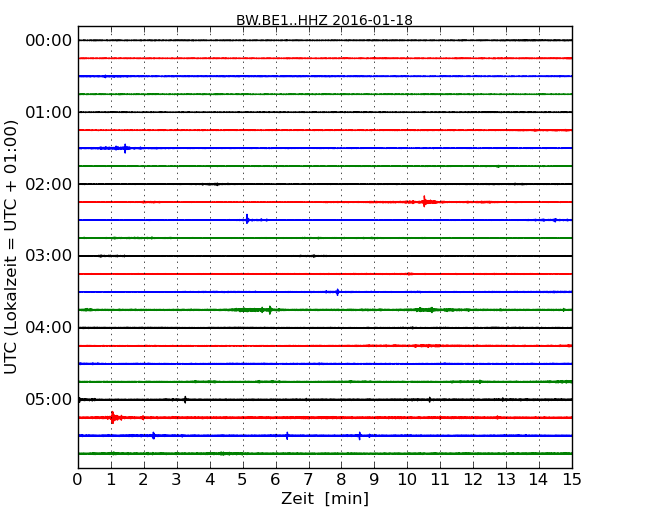Click x-axis tick label 0
Screen dimensions: 650x520
click(78, 480)
